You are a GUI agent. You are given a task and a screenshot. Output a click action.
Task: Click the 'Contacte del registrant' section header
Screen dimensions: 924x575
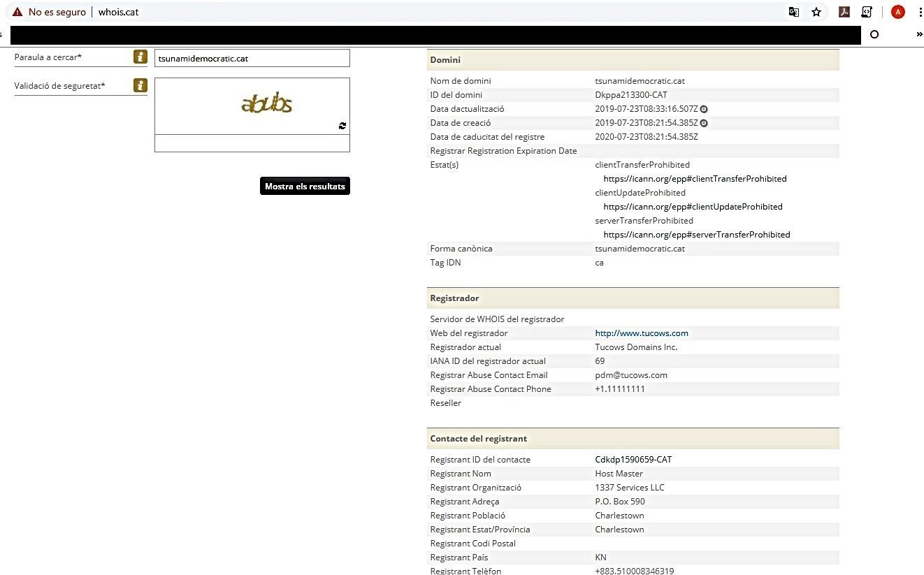coord(633,439)
